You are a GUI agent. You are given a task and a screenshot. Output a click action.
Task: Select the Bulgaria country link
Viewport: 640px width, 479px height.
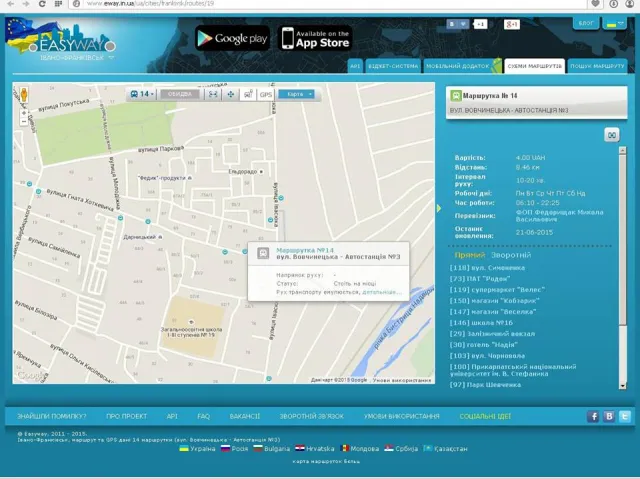coord(271,449)
